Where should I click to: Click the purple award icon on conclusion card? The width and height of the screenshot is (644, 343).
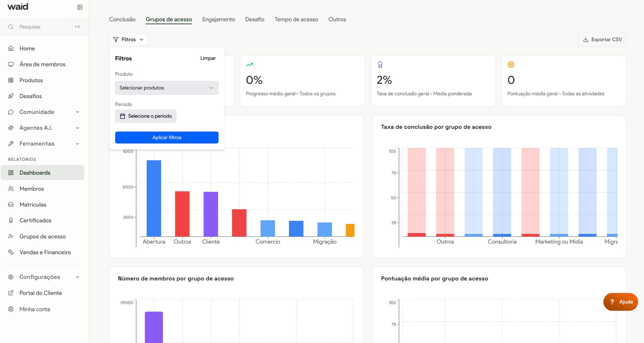click(x=380, y=64)
